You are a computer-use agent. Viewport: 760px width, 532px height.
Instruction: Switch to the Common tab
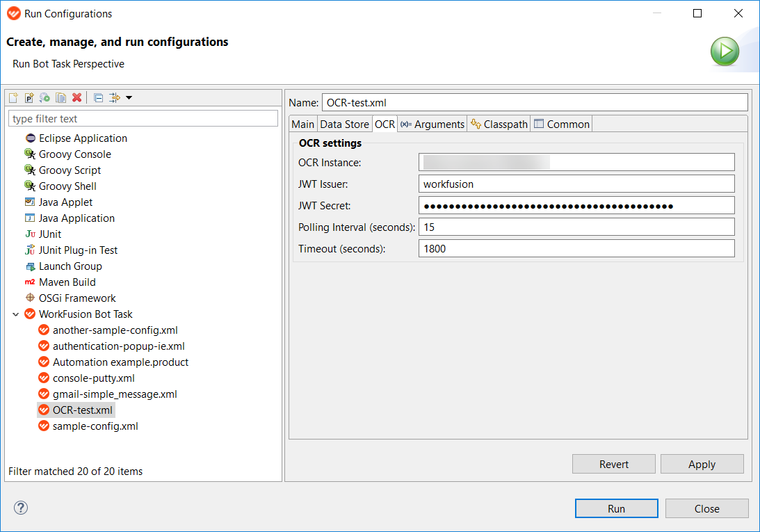click(x=561, y=124)
